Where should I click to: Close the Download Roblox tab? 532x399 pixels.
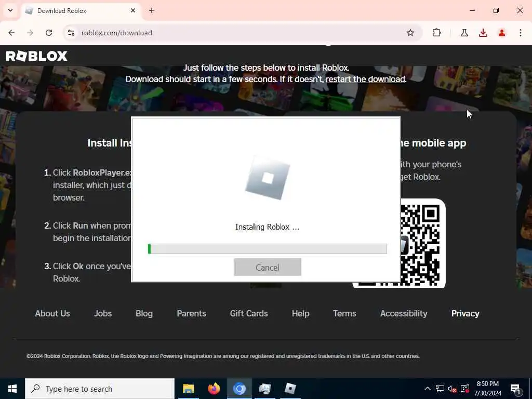point(132,10)
